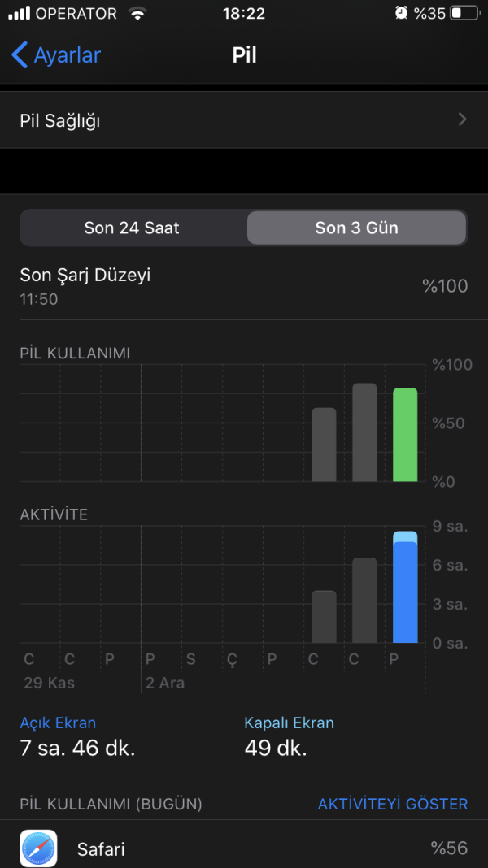
Task: Select the blue activity bar
Action: coord(405,589)
